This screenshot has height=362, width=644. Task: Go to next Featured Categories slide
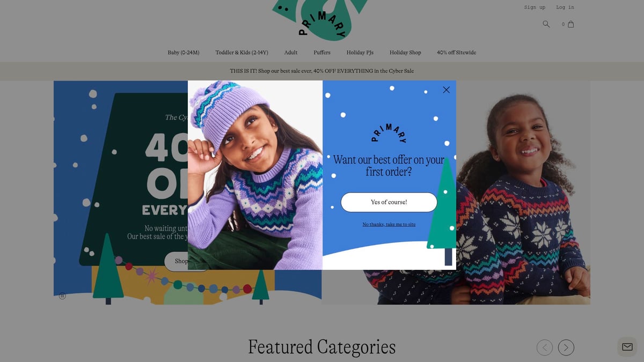[566, 348]
